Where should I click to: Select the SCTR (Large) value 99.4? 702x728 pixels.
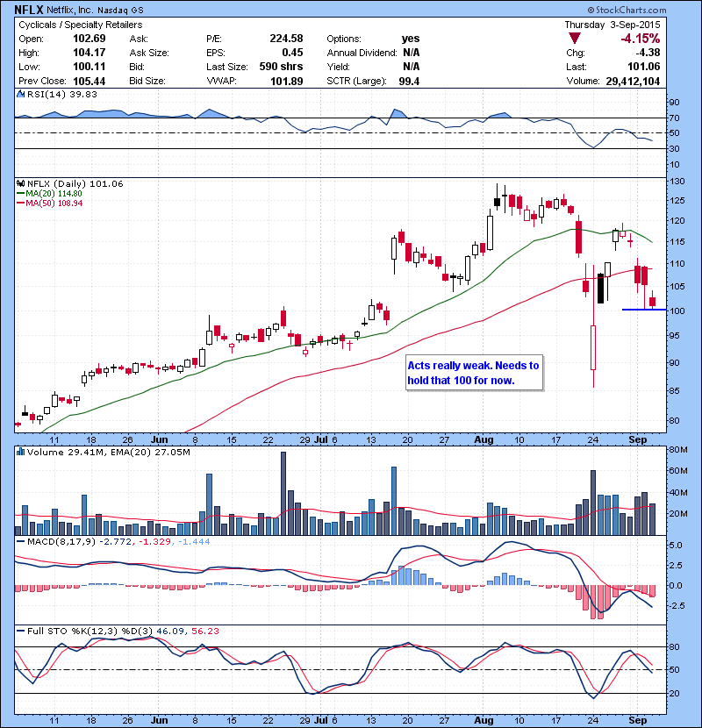click(409, 81)
